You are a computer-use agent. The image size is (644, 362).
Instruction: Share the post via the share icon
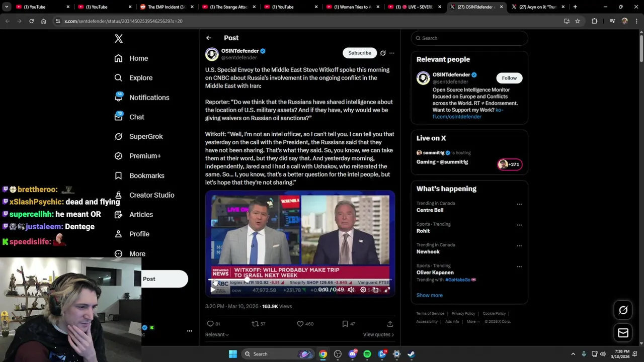click(390, 324)
